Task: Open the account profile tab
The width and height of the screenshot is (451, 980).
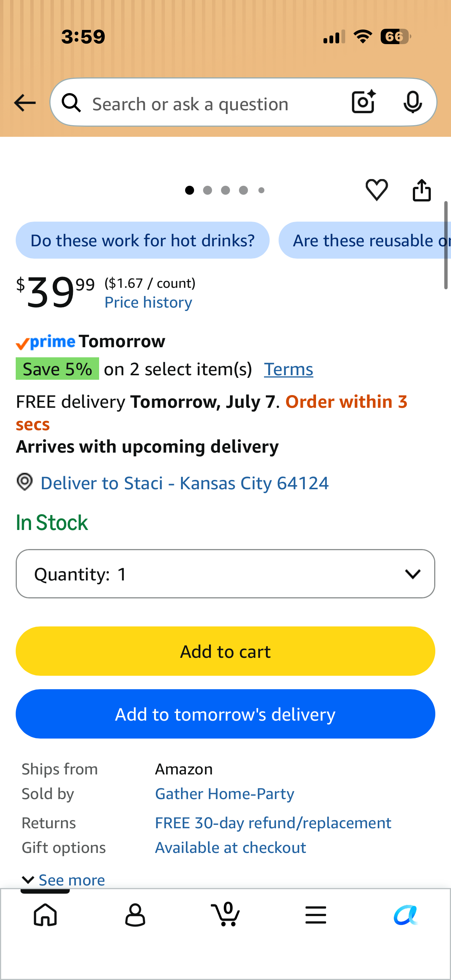Action: tap(135, 915)
